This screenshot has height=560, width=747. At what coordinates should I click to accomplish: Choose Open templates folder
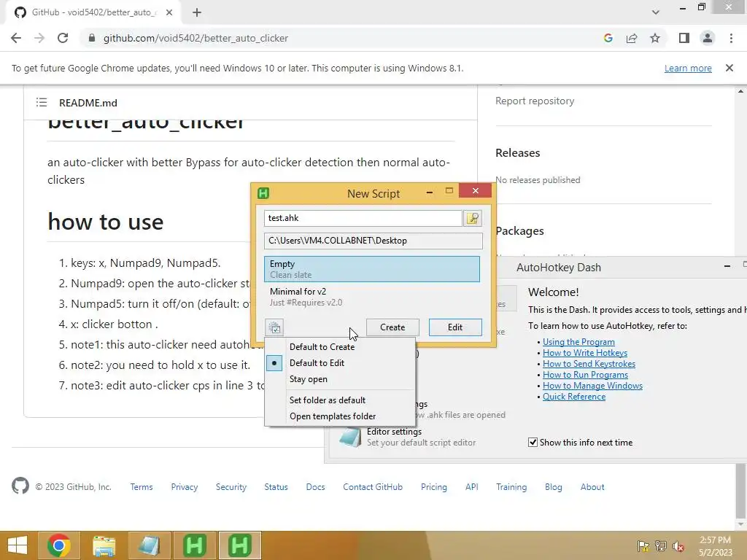coord(340,416)
